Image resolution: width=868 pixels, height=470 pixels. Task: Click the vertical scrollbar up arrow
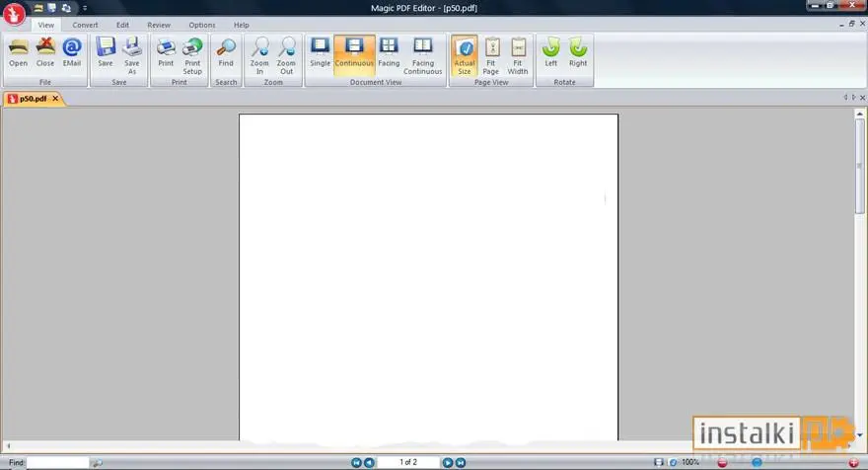pos(860,114)
